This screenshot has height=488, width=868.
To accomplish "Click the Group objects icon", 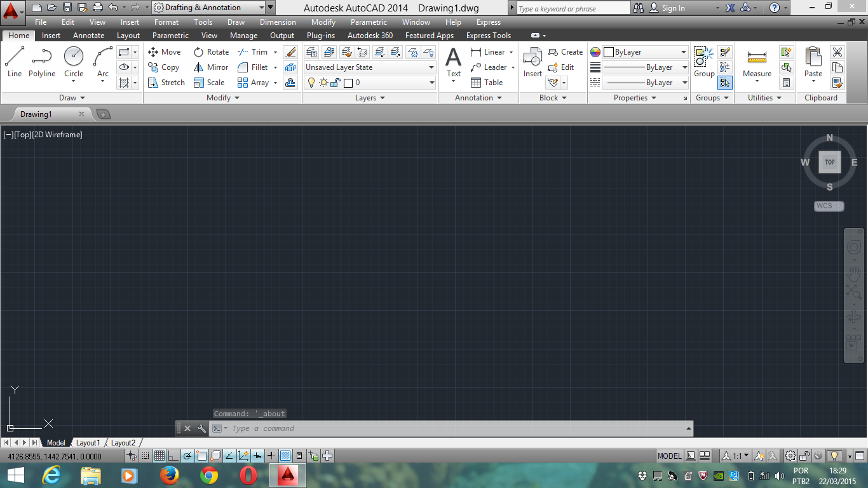I will tap(704, 62).
